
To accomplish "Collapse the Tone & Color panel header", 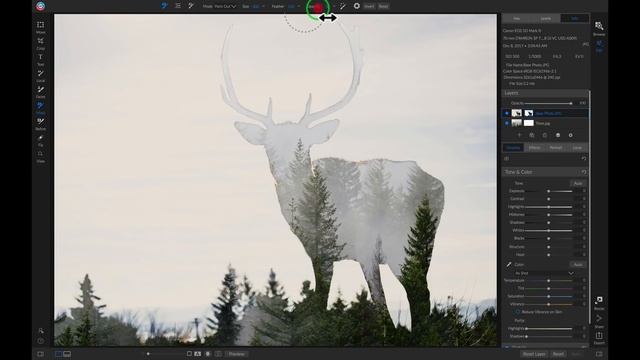I will [x=544, y=172].
